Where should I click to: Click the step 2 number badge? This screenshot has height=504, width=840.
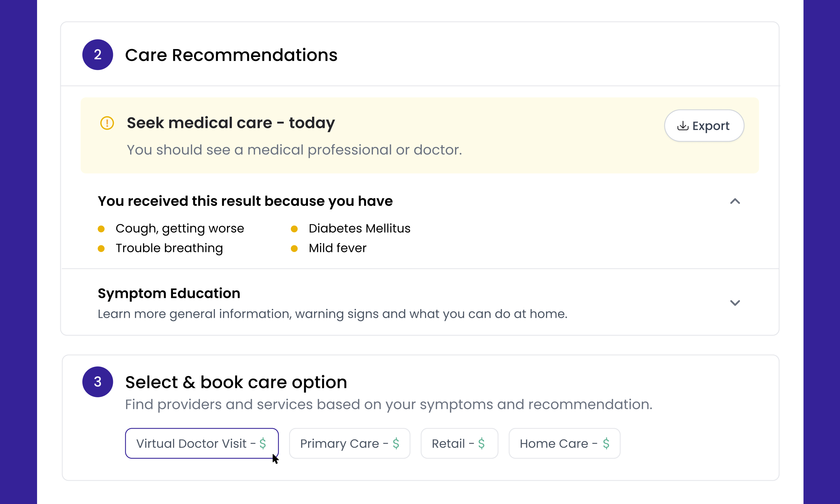(97, 55)
